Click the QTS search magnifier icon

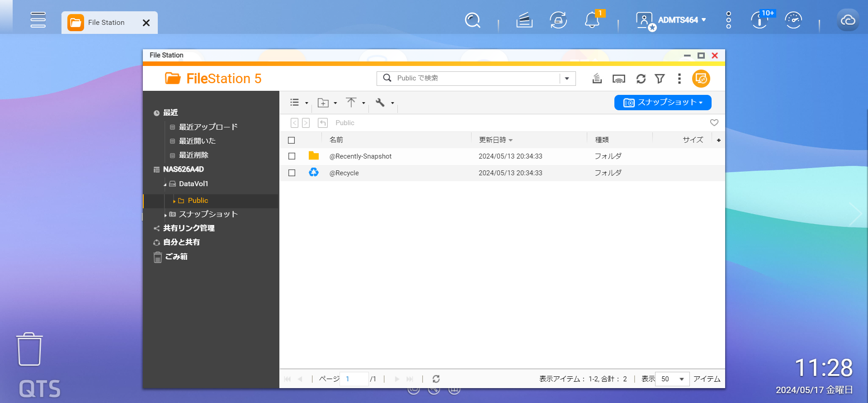click(x=472, y=20)
